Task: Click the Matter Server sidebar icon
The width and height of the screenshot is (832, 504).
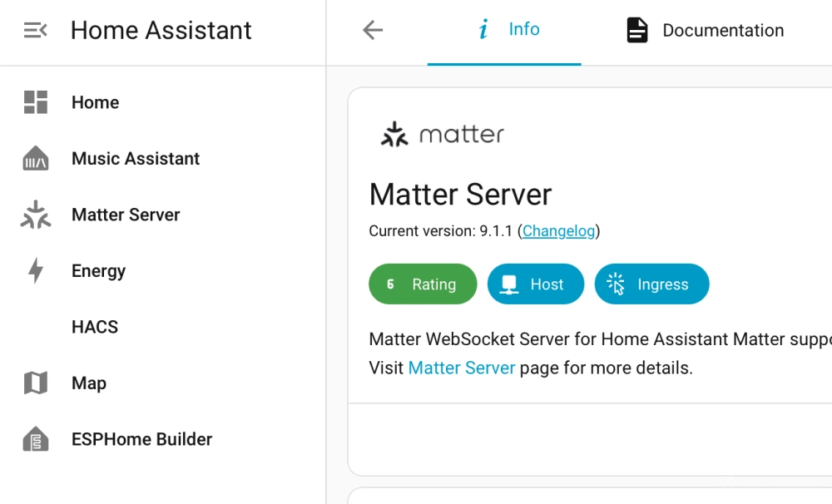Action: [36, 215]
